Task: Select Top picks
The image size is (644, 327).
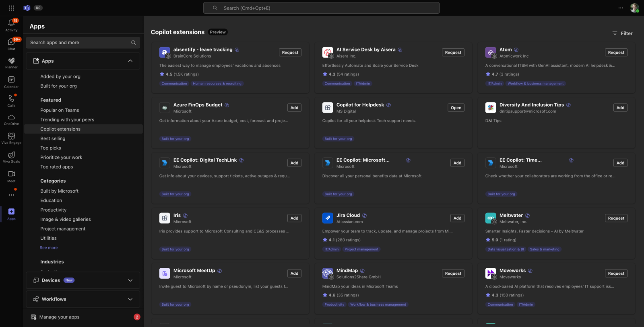Action: point(51,148)
